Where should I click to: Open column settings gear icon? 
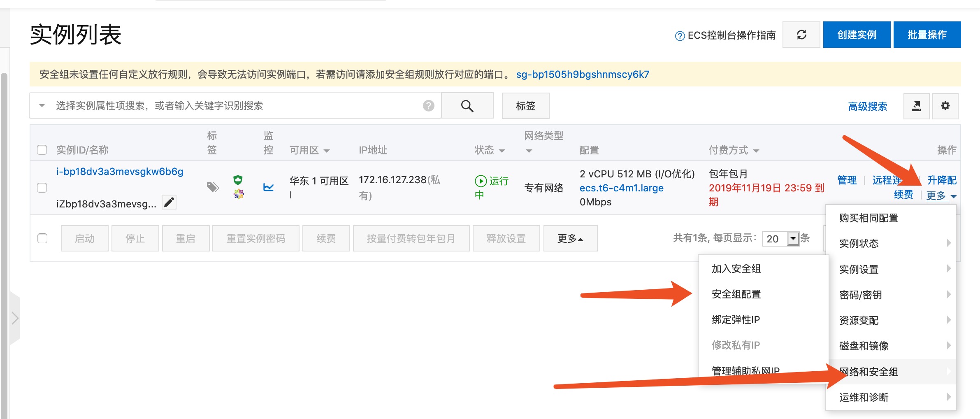pos(945,106)
